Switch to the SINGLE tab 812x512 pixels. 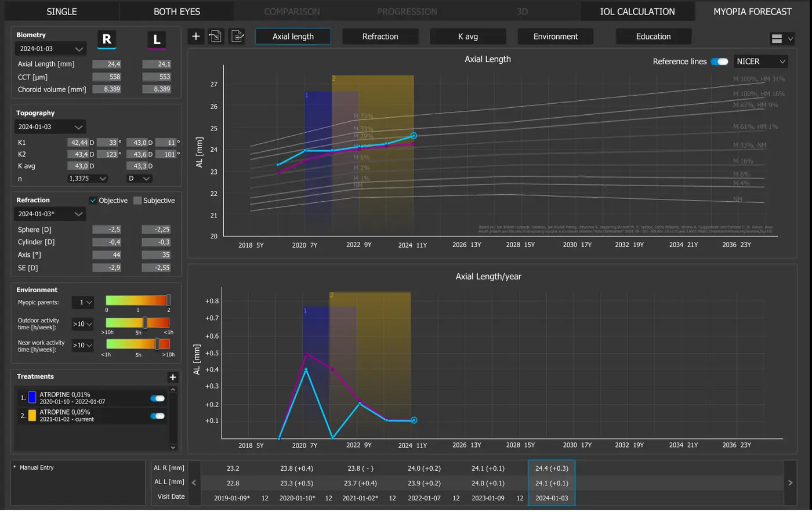61,12
